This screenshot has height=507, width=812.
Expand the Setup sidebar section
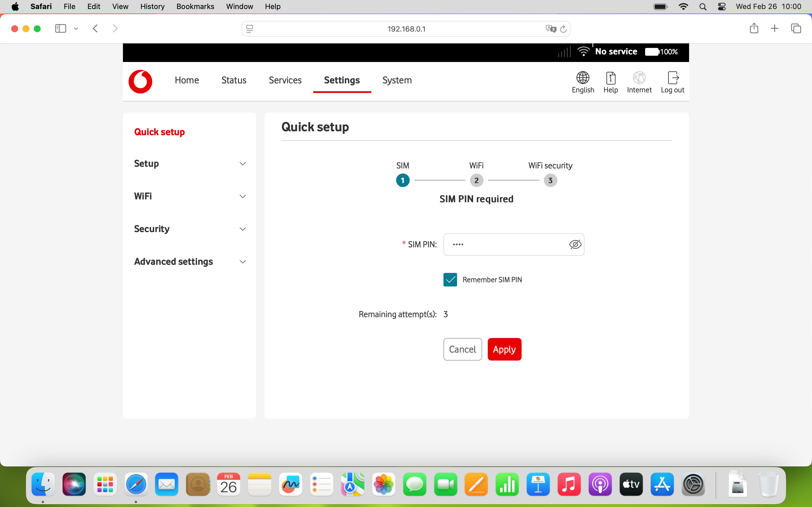[190, 164]
